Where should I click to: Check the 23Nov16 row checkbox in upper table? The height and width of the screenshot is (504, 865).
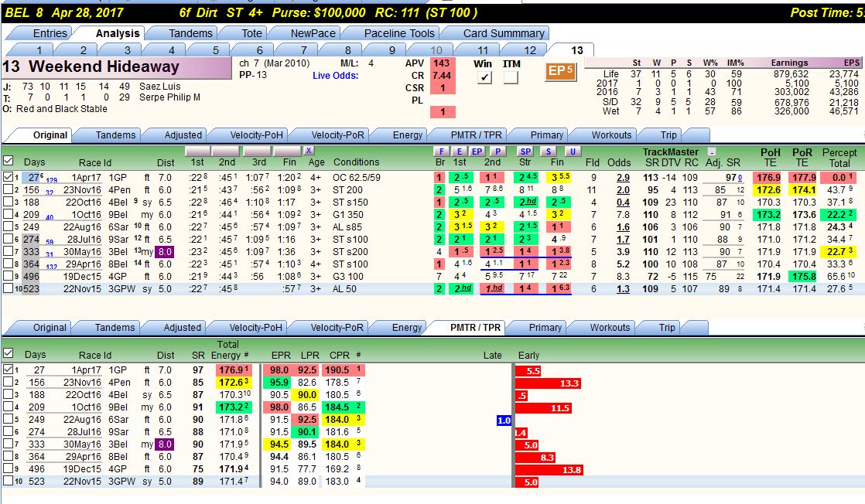9,189
